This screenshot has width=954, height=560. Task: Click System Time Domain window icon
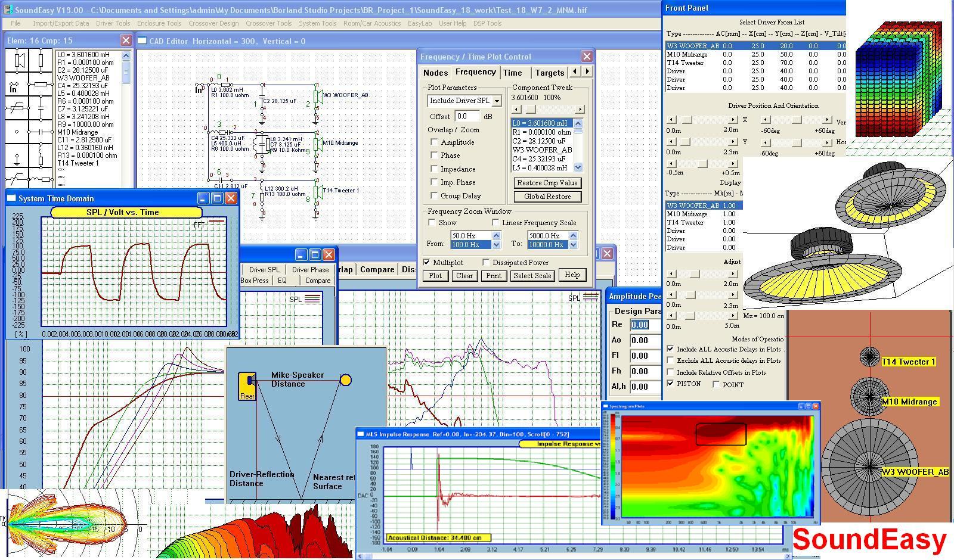pyautogui.click(x=11, y=198)
